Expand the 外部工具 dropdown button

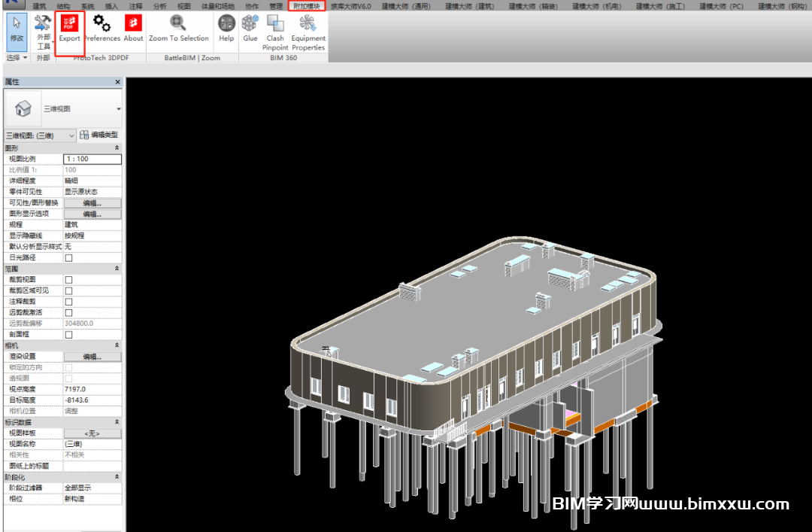pyautogui.click(x=43, y=32)
